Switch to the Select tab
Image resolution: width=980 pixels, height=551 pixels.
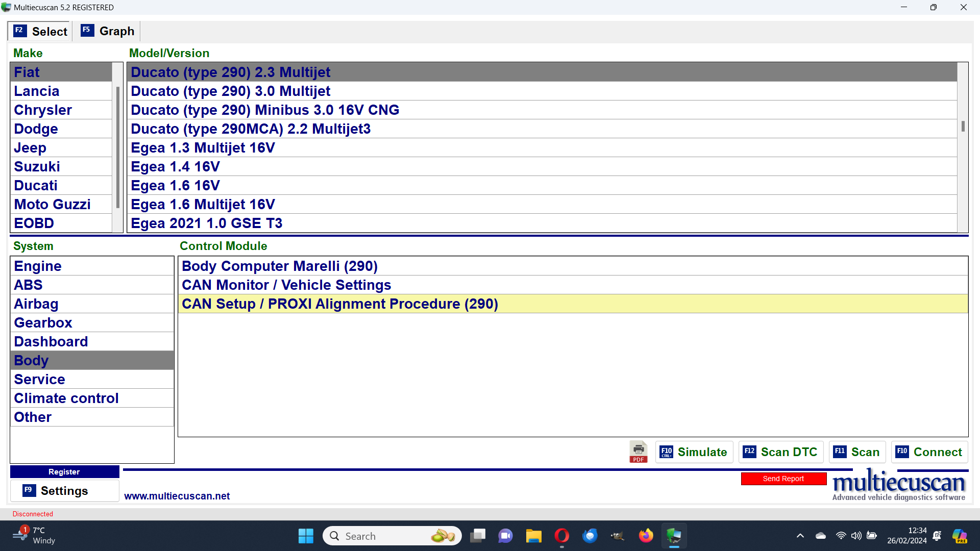point(40,31)
